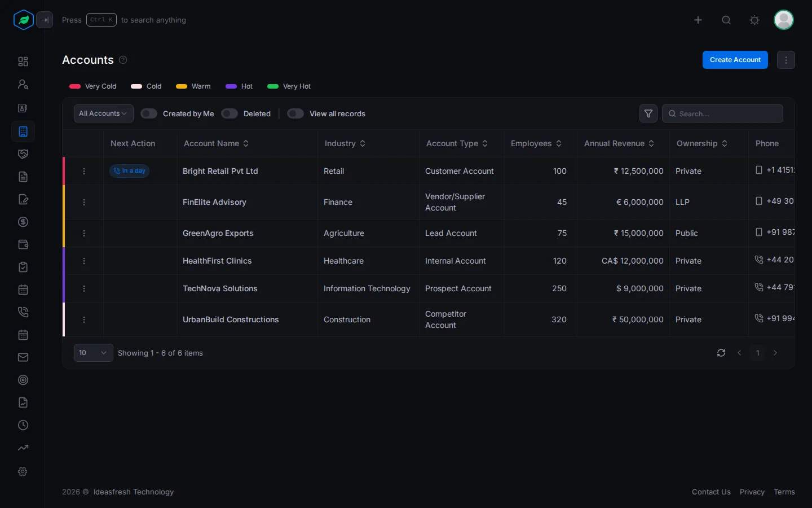Sort by the Annual Revenue column
This screenshot has width=812, height=508.
(x=619, y=143)
